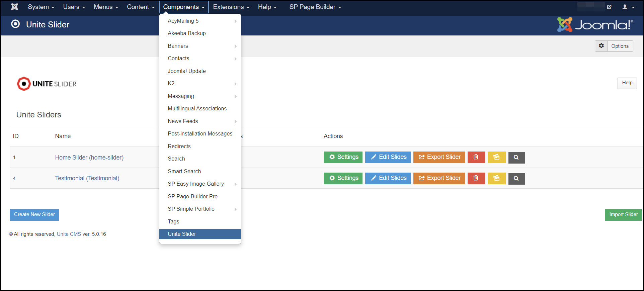This screenshot has width=644, height=291.
Task: Select SP Page Builder Pro menu item
Action: coord(200,197)
